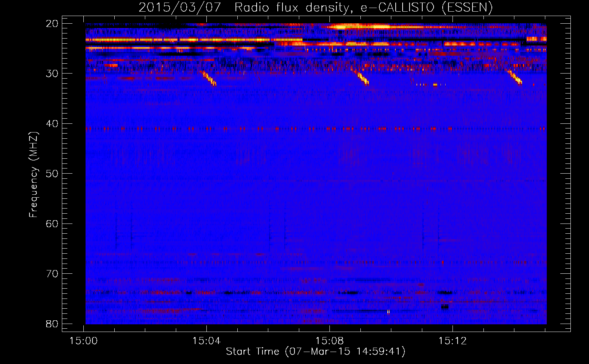Click the 15:12 time tick label
Screen dimensions: 589x364
click(x=452, y=341)
